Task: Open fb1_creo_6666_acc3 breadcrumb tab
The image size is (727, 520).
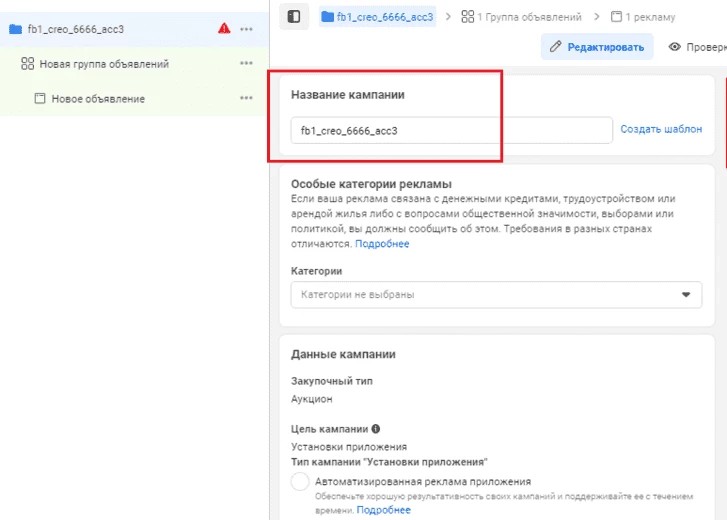Action: pos(377,17)
